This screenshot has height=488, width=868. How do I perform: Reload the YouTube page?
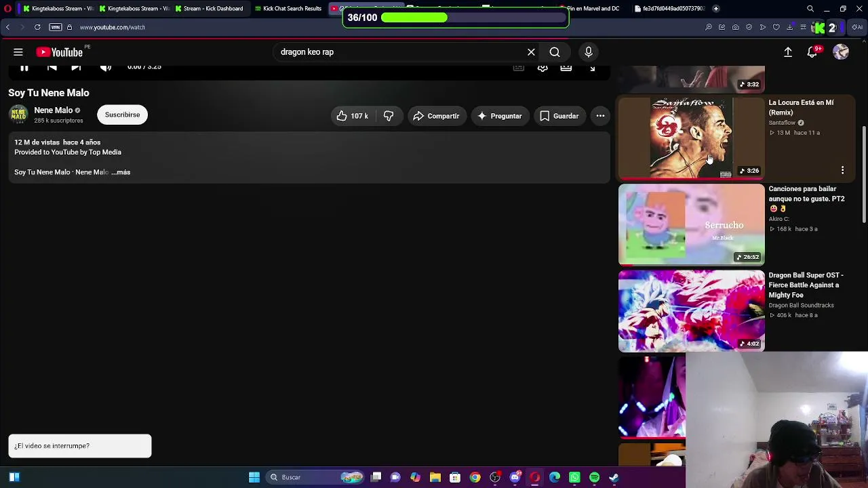coord(37,27)
